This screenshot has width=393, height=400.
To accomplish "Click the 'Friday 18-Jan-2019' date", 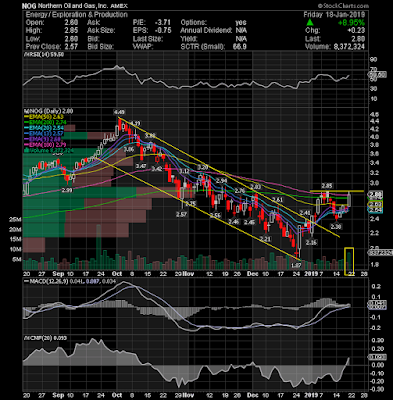I will click(x=334, y=15).
